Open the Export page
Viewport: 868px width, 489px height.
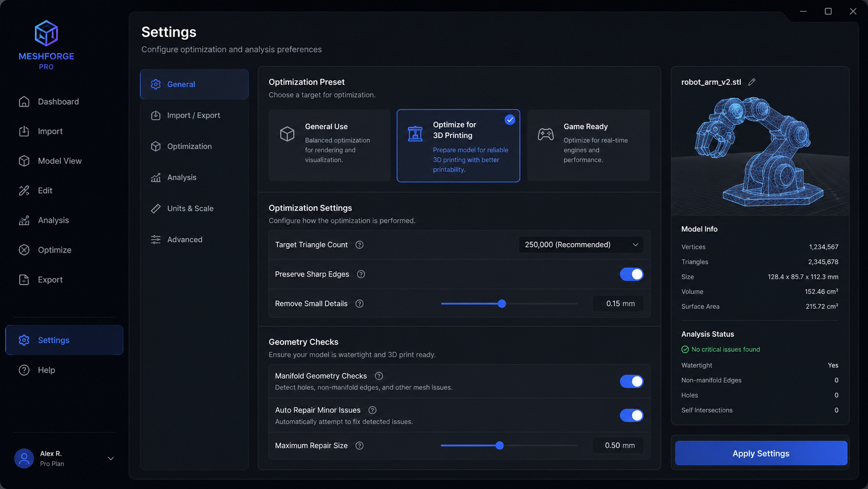click(x=64, y=280)
